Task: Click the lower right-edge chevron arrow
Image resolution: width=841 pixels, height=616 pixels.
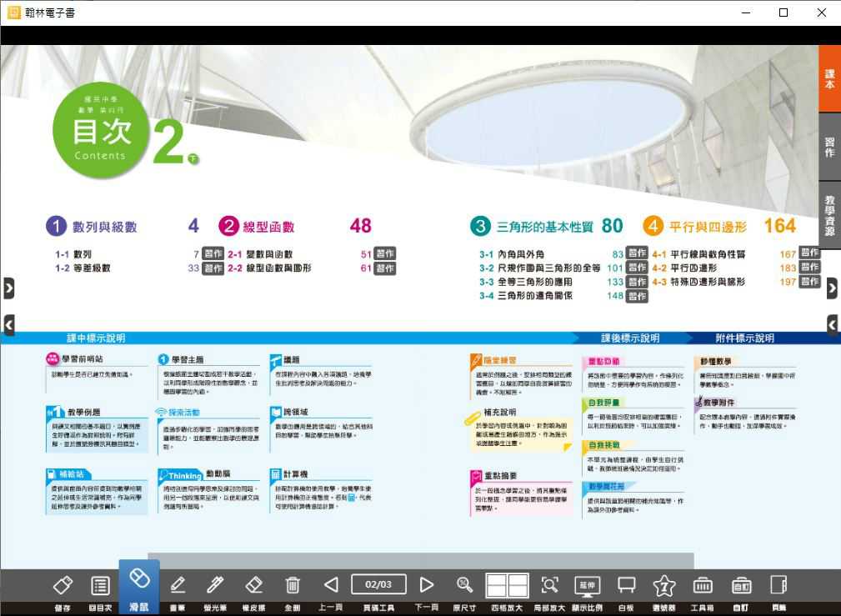Action: 832,325
